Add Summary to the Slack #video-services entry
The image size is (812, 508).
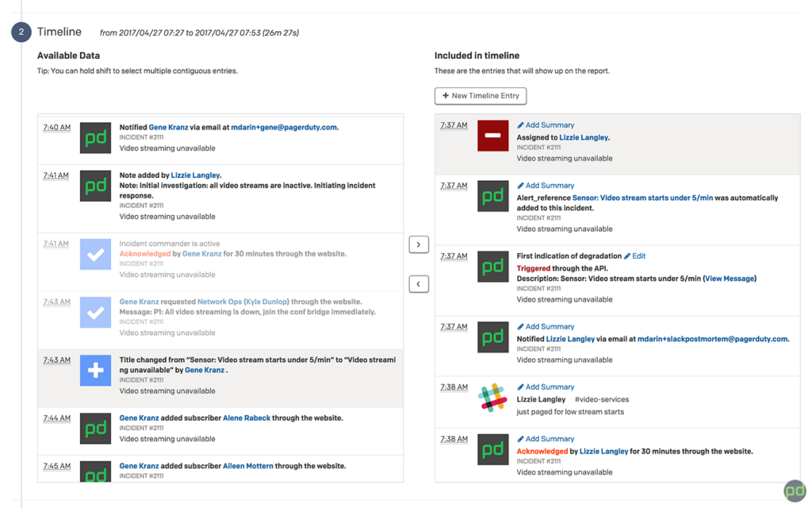point(546,387)
